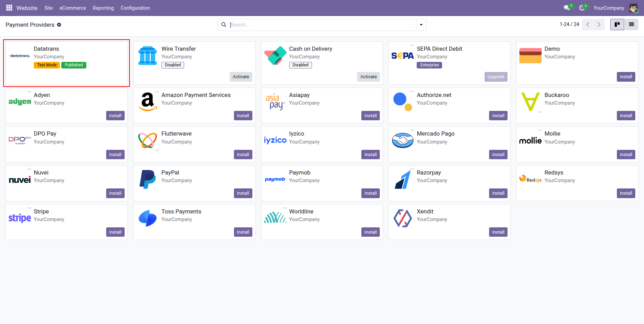Viewport: 644px width, 324px height.
Task: Click the Buckaroo logo
Action: tap(530, 102)
